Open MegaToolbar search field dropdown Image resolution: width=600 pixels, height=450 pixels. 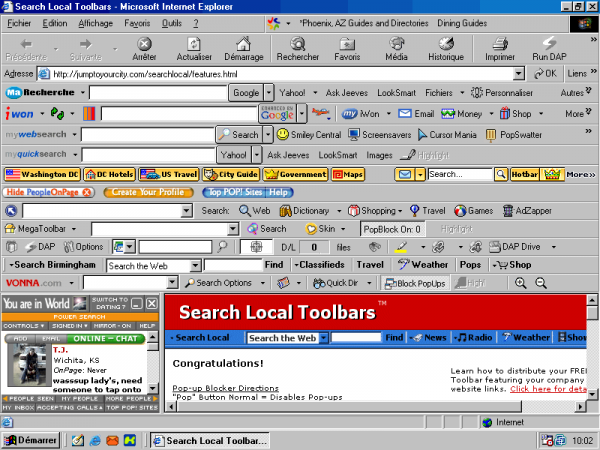tap(233, 229)
